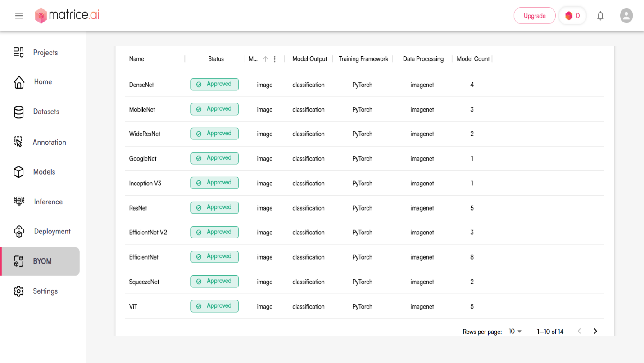Click the Upgrade button
This screenshot has width=644, height=363.
pos(535,16)
